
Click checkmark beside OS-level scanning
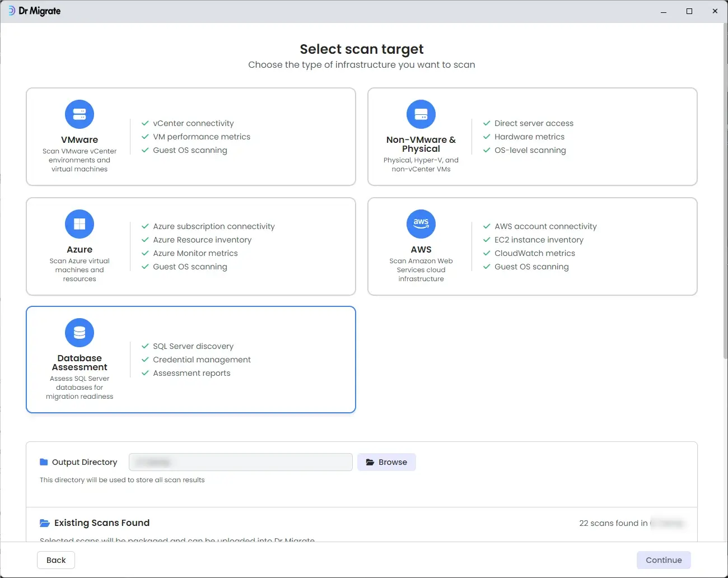pyautogui.click(x=487, y=150)
